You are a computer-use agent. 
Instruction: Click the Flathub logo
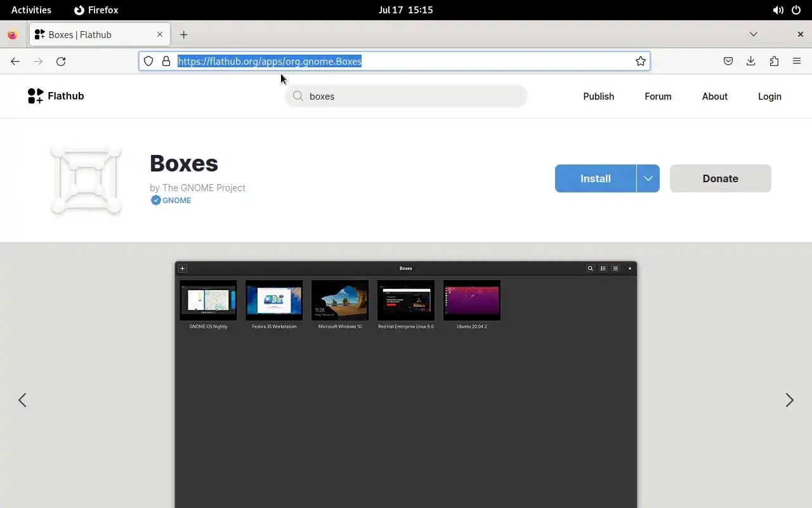pos(56,96)
